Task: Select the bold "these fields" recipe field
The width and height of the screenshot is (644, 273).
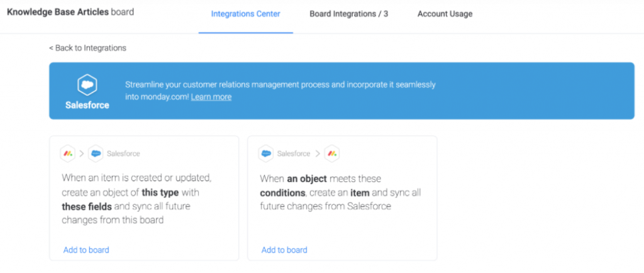Action: pyautogui.click(x=87, y=206)
